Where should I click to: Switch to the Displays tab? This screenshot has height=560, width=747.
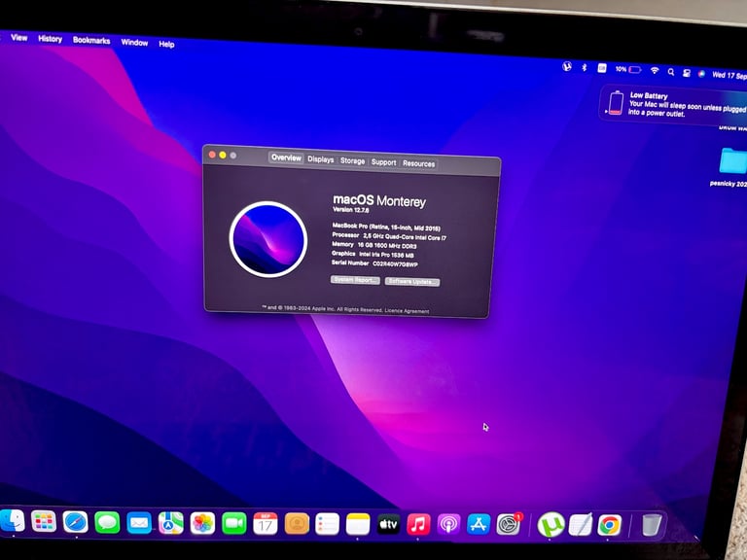pos(321,159)
